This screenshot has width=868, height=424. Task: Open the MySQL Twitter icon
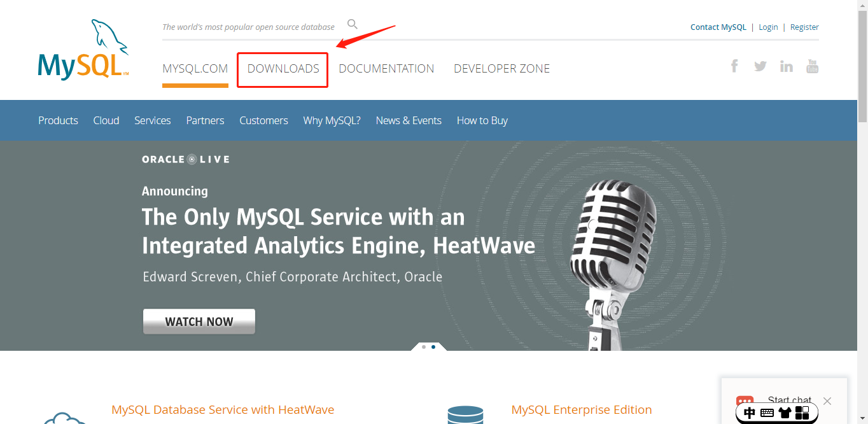click(760, 66)
